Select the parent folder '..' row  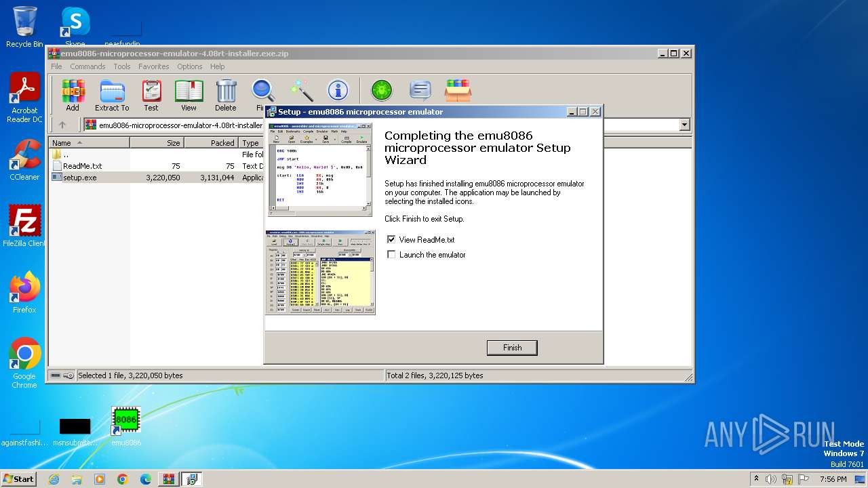point(156,155)
